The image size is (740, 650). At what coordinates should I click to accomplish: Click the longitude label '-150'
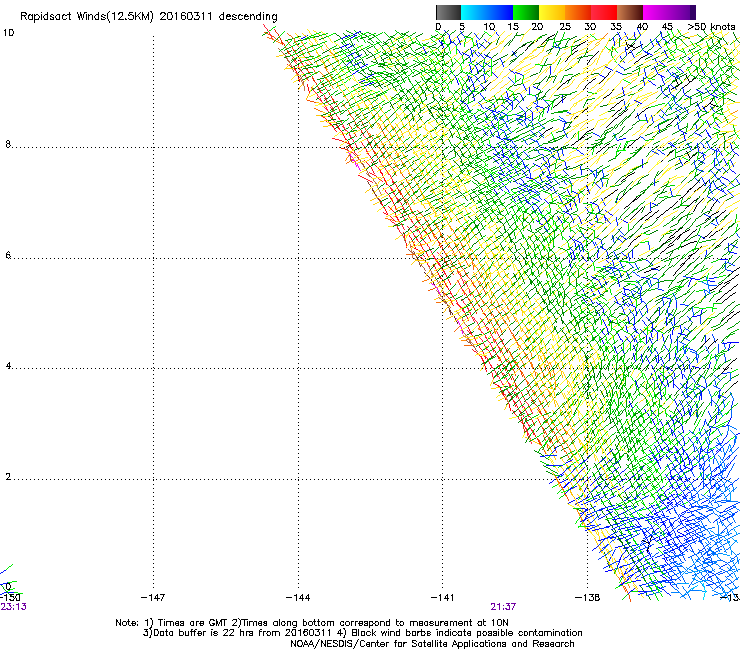coord(10,598)
